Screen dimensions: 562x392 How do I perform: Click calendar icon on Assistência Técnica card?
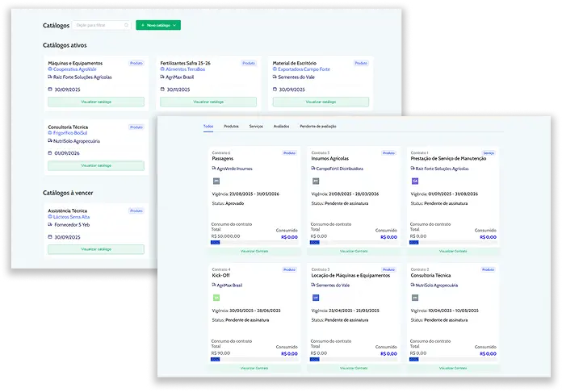click(50, 236)
